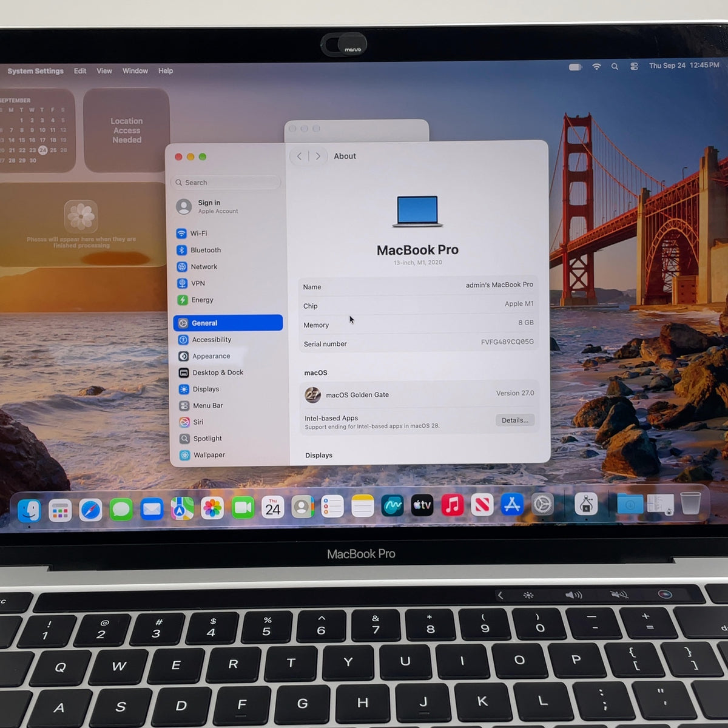The width and height of the screenshot is (728, 728).
Task: Open Contacts from the Dock
Action: [x=302, y=507]
